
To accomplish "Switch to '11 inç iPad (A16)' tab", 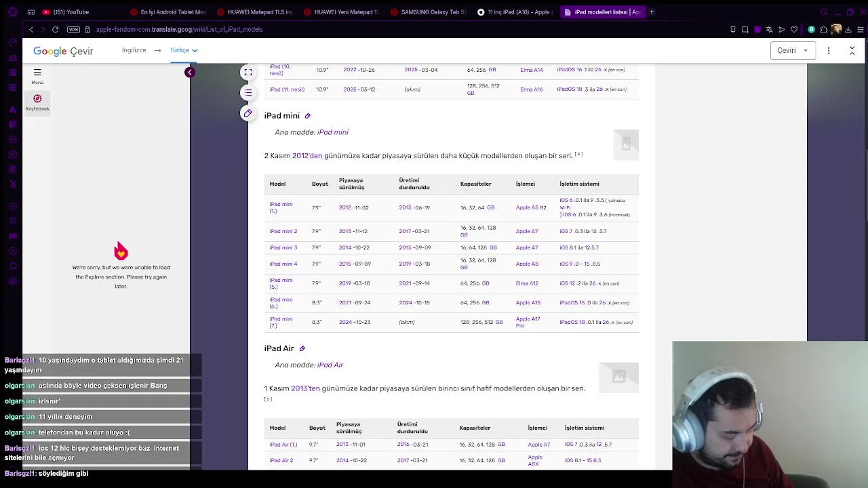I will click(x=515, y=12).
